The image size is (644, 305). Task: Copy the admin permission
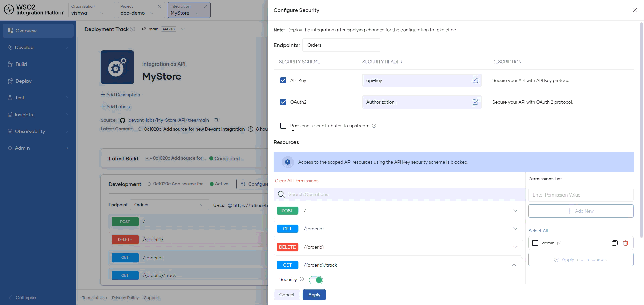(x=614, y=243)
